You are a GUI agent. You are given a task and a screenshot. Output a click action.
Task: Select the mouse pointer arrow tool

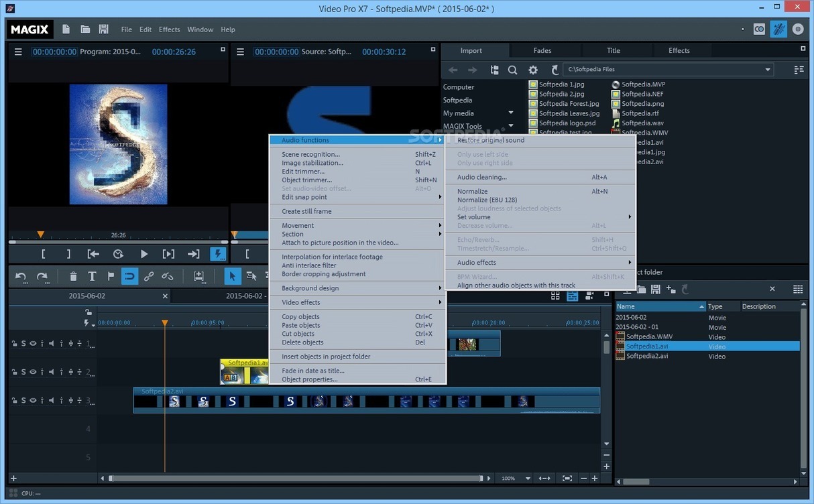click(232, 276)
